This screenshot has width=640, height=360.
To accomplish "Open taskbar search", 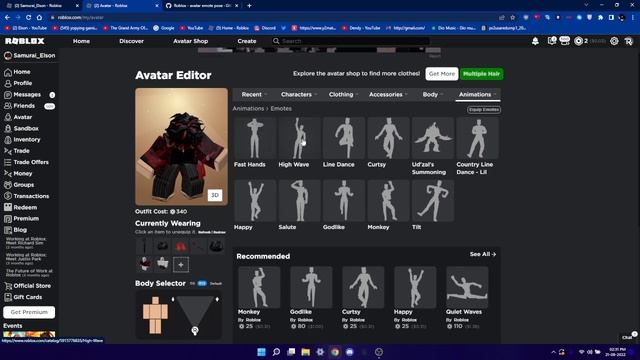I will (x=276, y=352).
